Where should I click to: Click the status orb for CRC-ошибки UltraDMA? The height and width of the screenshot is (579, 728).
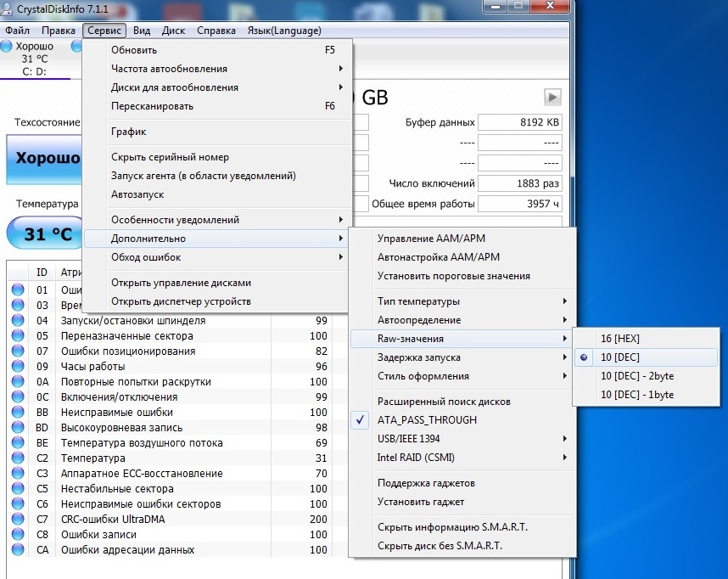[17, 520]
